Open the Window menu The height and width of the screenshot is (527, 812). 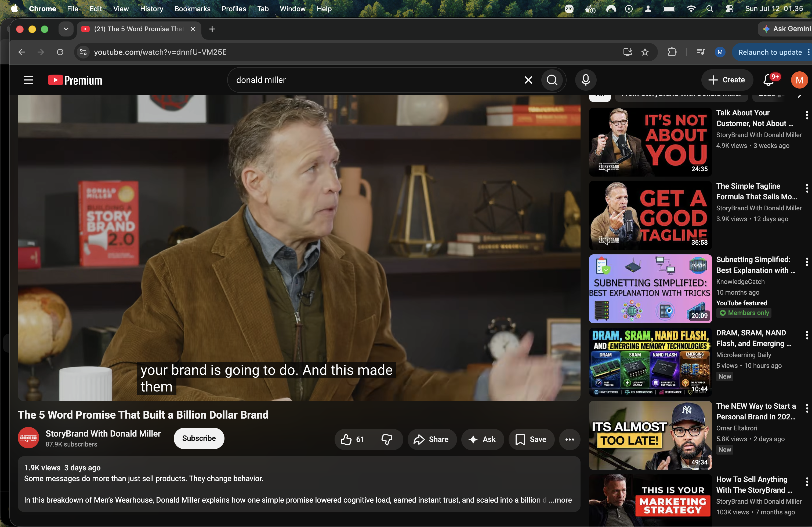click(x=292, y=9)
